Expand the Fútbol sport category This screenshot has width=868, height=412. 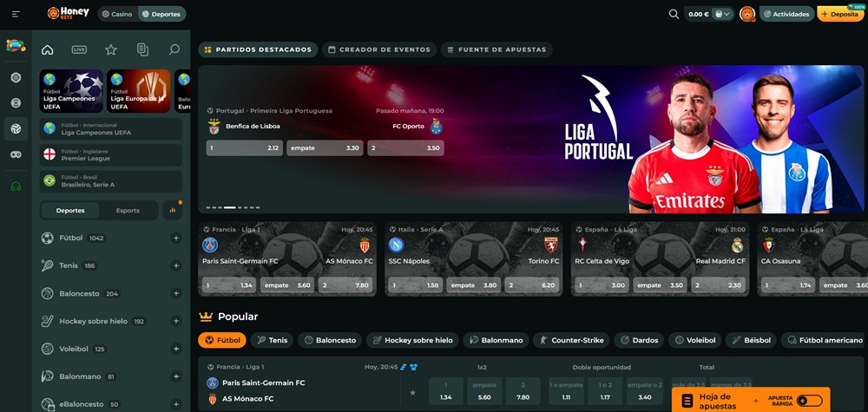176,238
